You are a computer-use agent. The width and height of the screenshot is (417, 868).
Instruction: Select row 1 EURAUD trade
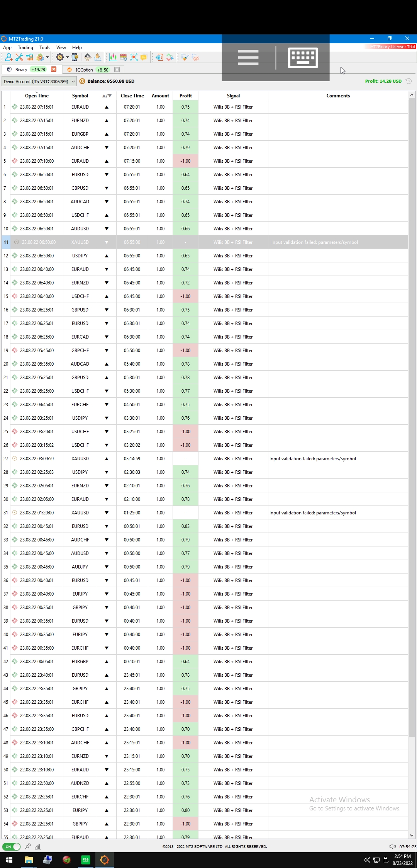(205, 107)
